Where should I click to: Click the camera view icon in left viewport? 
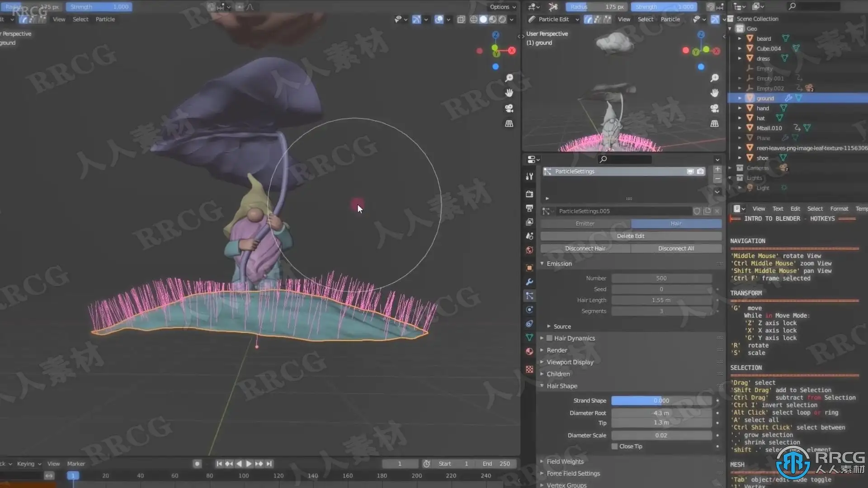(509, 108)
